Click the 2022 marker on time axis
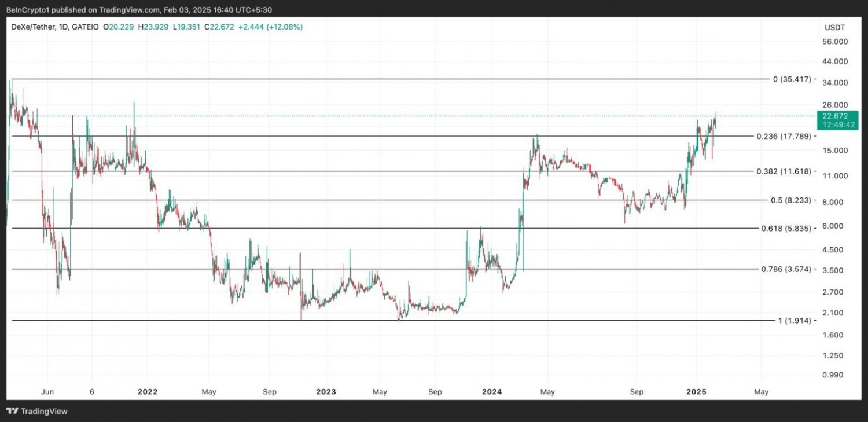 (x=147, y=392)
